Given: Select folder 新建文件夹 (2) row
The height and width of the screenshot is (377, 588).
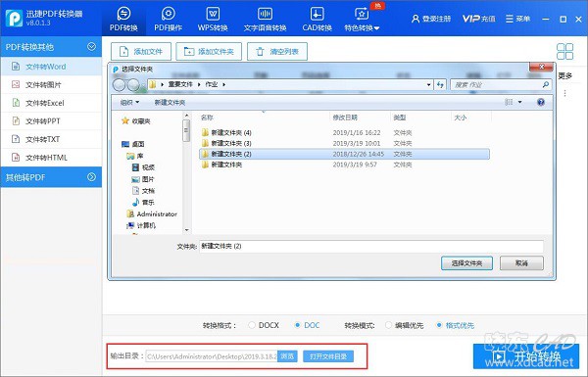Looking at the screenshot, I should point(344,154).
